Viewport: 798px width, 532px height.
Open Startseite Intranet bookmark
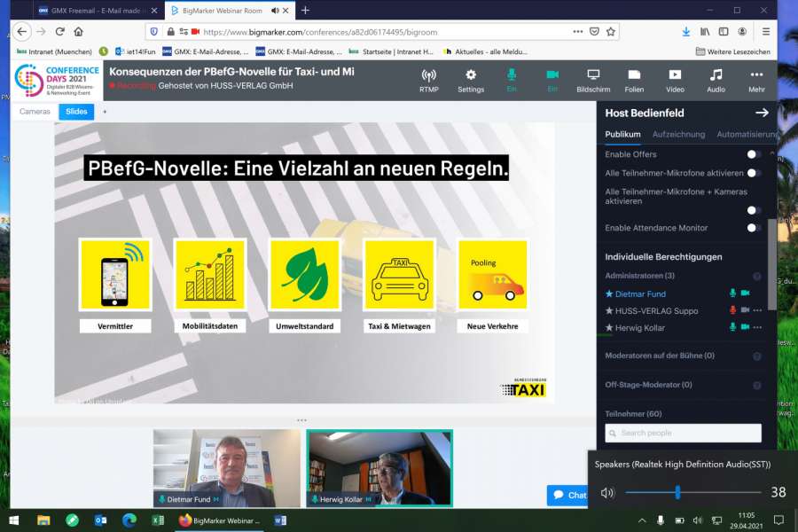pos(391,51)
